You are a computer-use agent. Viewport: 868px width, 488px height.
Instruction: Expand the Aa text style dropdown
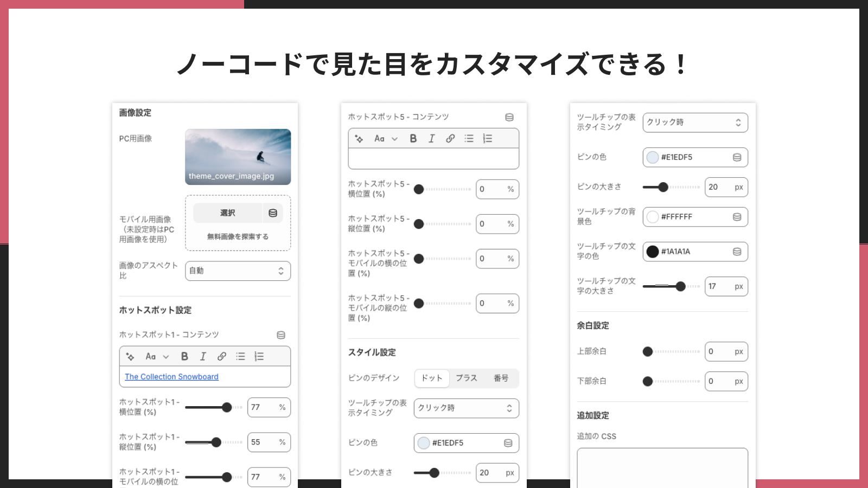tap(155, 356)
